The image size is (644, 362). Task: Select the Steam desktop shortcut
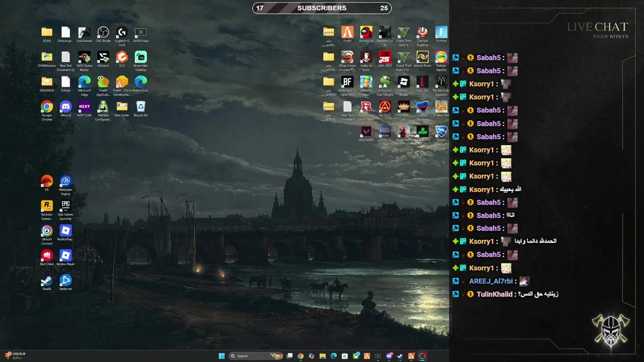click(47, 283)
